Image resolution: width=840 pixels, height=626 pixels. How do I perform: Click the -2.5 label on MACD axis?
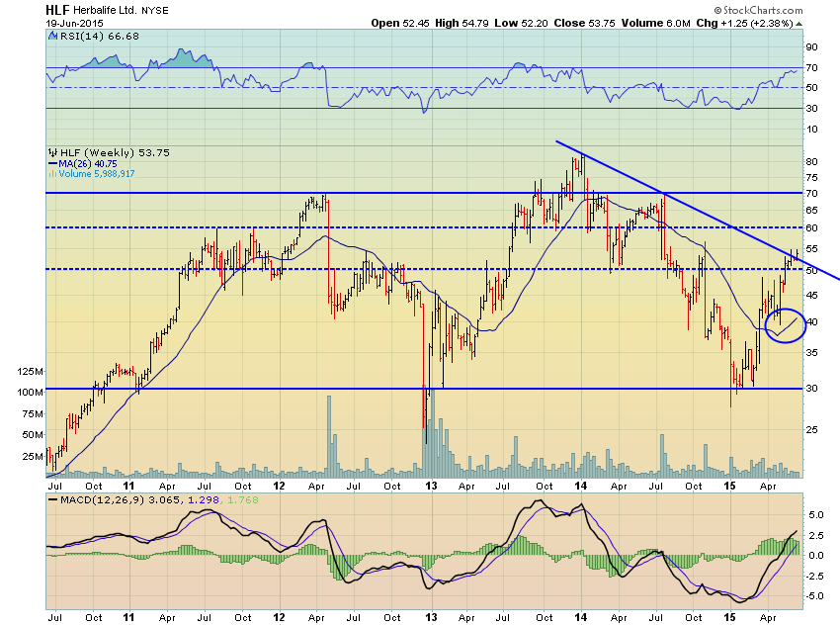coord(814,577)
